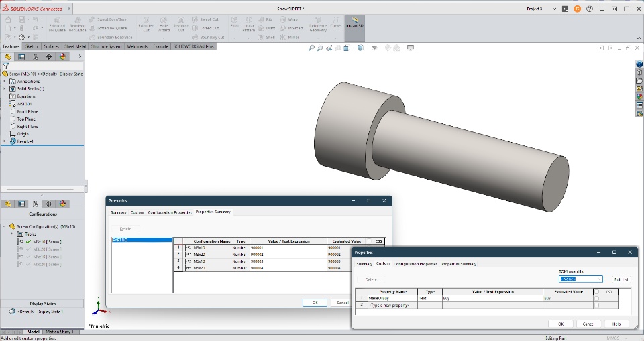Toggle the link column header checkbox in Custom tab
Image resolution: width=644 pixels, height=341 pixels.
pos(597,291)
